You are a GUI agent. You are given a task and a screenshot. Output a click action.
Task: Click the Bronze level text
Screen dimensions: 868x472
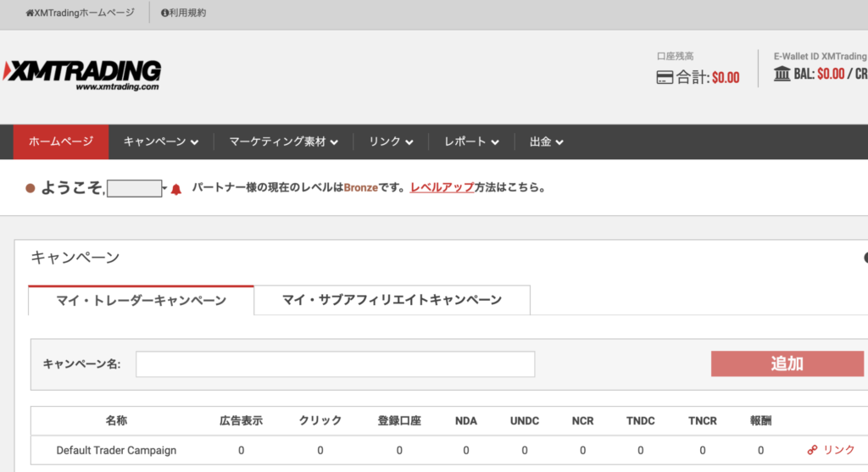(x=360, y=187)
